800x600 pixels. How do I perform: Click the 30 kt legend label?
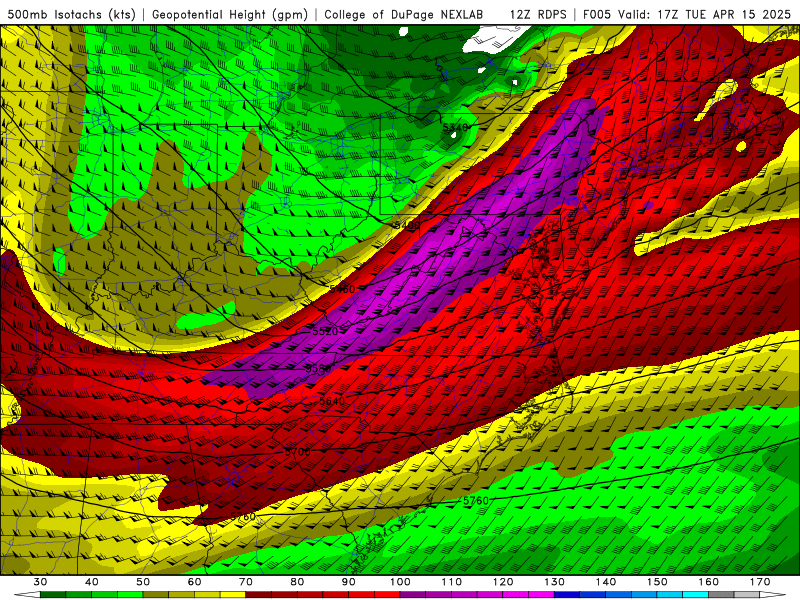(40, 582)
